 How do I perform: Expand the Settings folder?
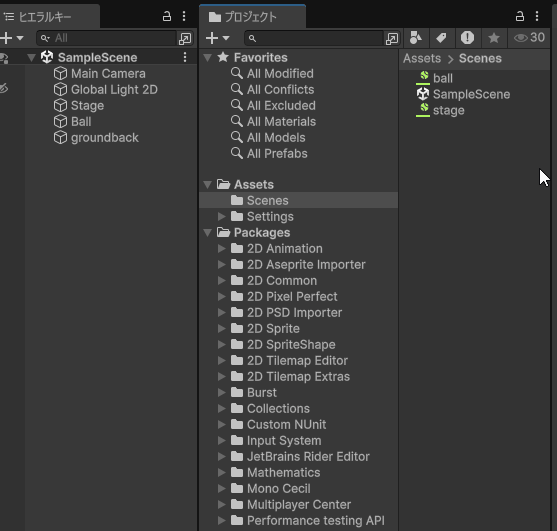[x=221, y=216]
